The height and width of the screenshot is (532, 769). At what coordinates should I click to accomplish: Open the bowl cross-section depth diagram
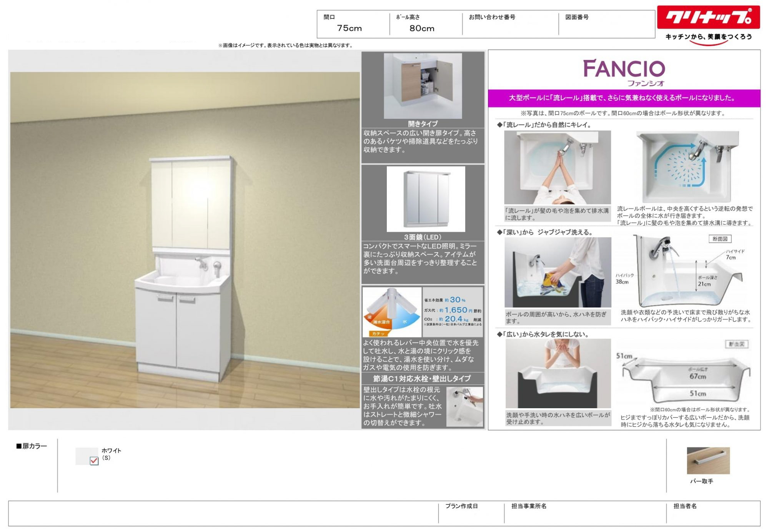(686, 271)
